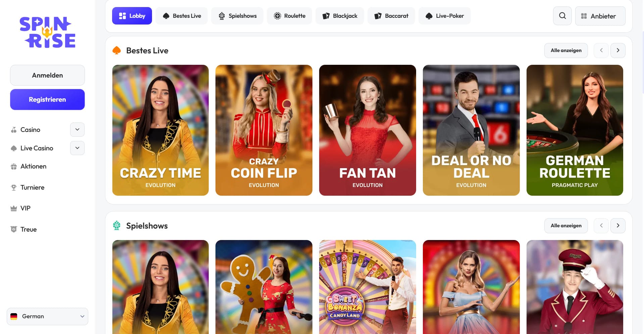The image size is (644, 334).
Task: Select the Blackjack category tab
Action: [340, 16]
